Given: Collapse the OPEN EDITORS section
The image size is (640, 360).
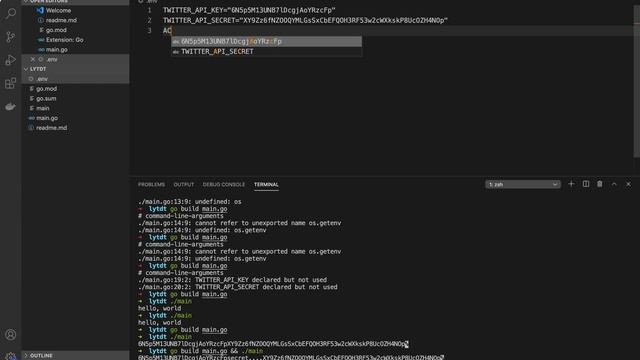Looking at the screenshot, I should (x=76, y=2).
